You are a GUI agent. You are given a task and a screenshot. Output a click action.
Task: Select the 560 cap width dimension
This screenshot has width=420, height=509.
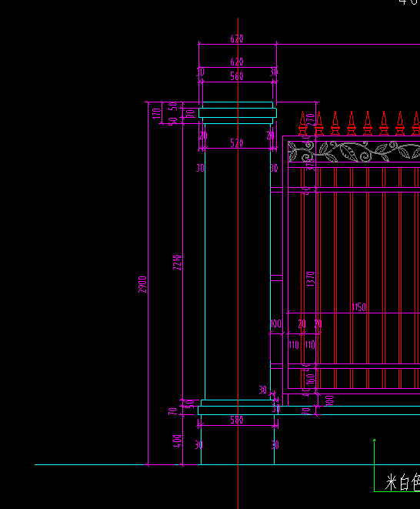click(x=236, y=76)
